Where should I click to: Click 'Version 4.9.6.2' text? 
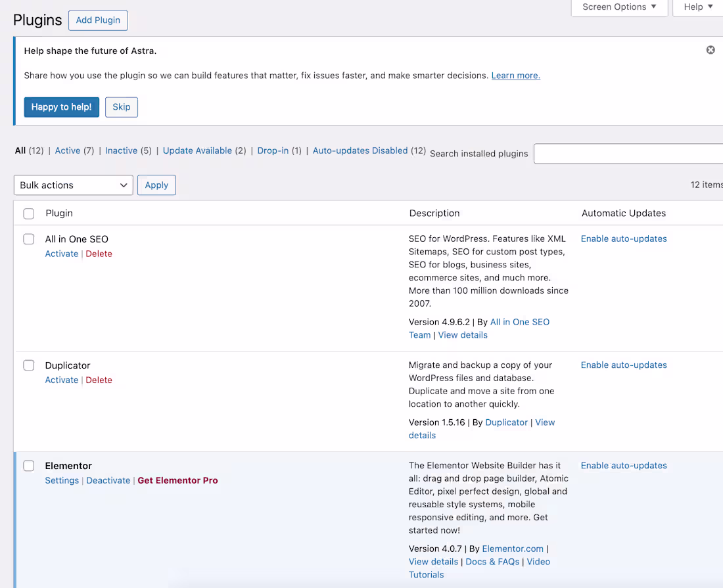click(x=439, y=322)
